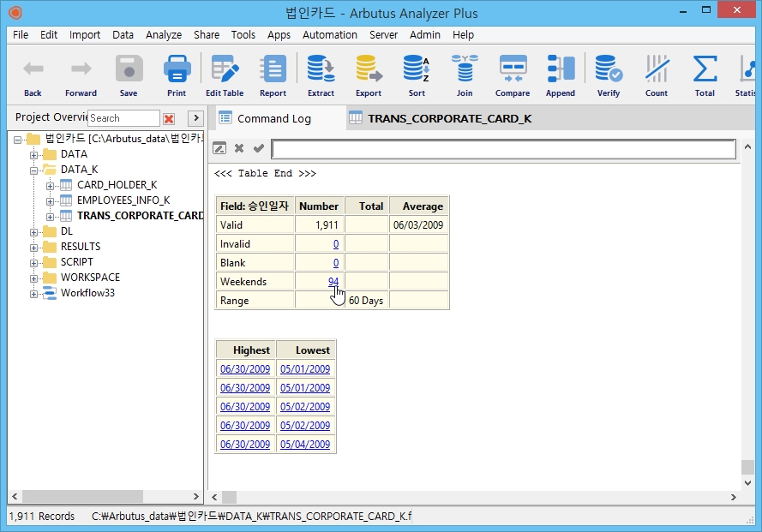Open the File menu
Screen dimensions: 762x532
coord(21,35)
